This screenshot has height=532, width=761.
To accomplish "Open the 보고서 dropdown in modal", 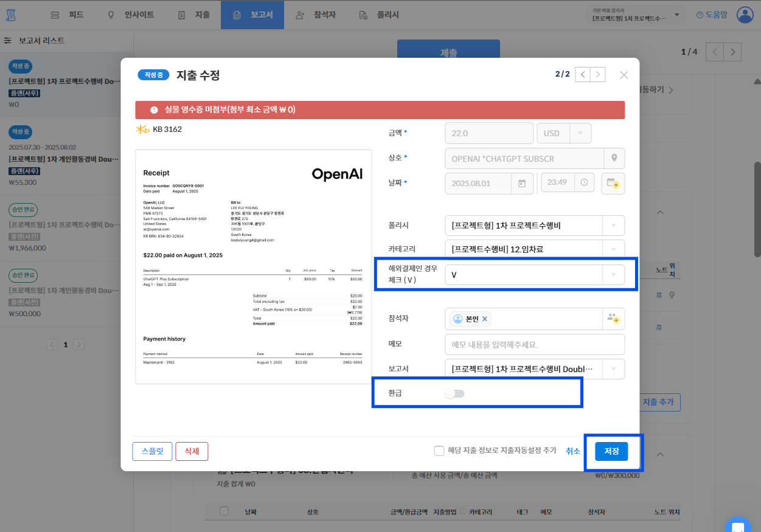I will pyautogui.click(x=535, y=369).
